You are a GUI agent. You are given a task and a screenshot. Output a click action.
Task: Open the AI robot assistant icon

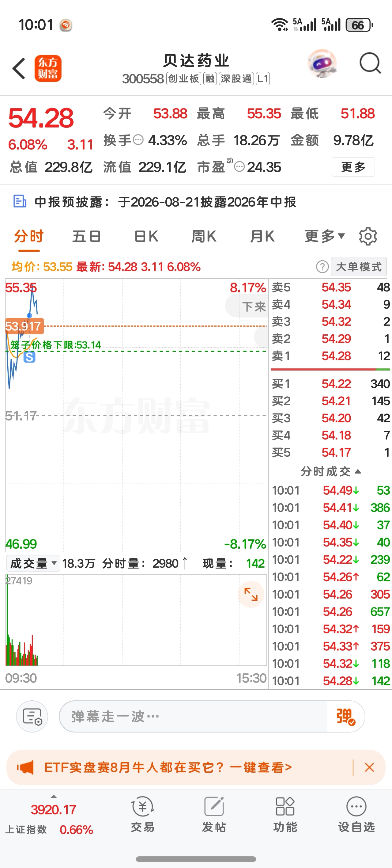pyautogui.click(x=322, y=64)
